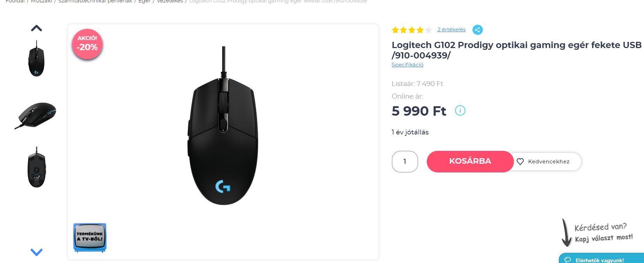
Task: Select the top-view mouse thumbnail
Action: coord(37,59)
